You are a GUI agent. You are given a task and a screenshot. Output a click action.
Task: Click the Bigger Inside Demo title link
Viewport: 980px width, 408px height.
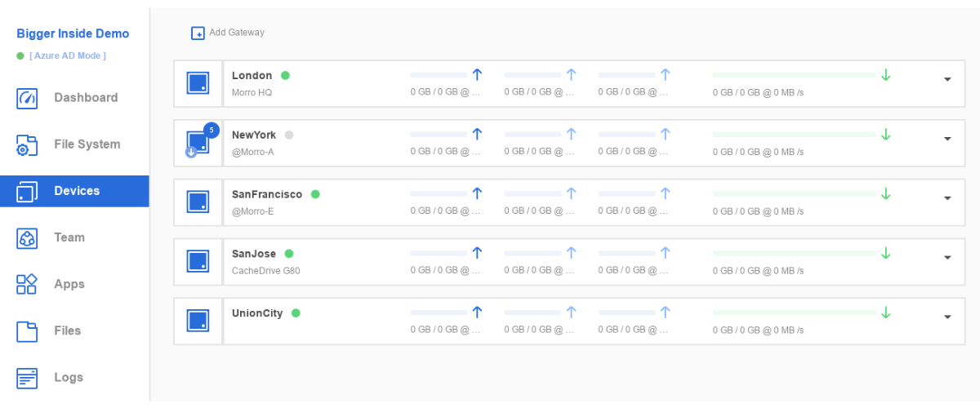[x=73, y=33]
